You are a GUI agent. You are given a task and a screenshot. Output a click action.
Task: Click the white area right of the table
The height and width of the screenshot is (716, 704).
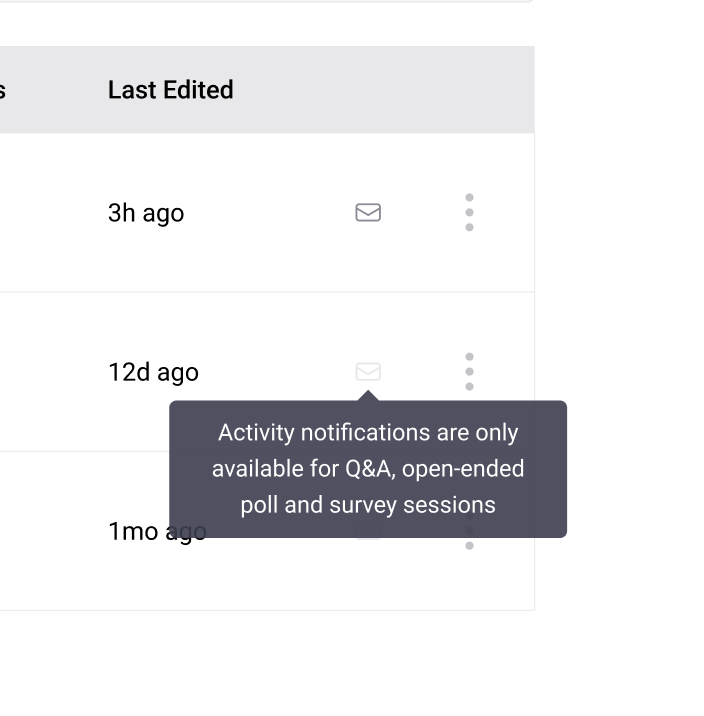[620, 300]
